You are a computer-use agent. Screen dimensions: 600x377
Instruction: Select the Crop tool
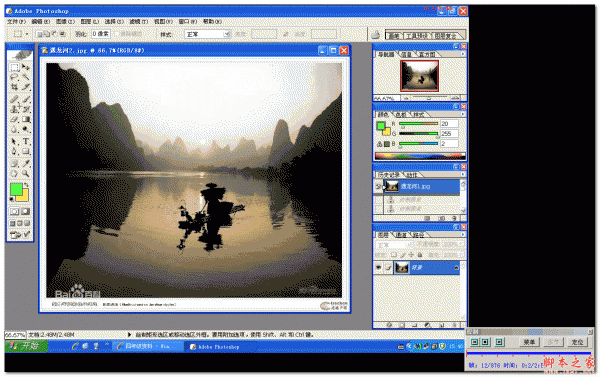click(x=14, y=88)
